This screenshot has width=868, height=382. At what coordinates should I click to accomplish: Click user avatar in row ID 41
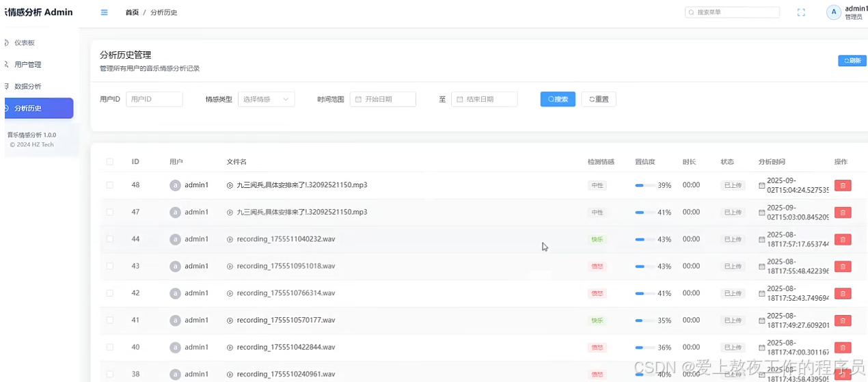tap(175, 320)
